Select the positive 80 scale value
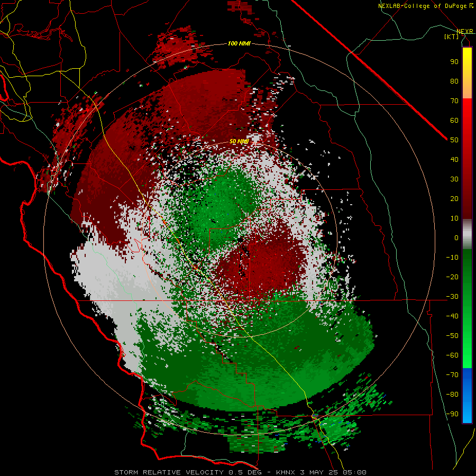The width and height of the screenshot is (476, 476). (454, 81)
